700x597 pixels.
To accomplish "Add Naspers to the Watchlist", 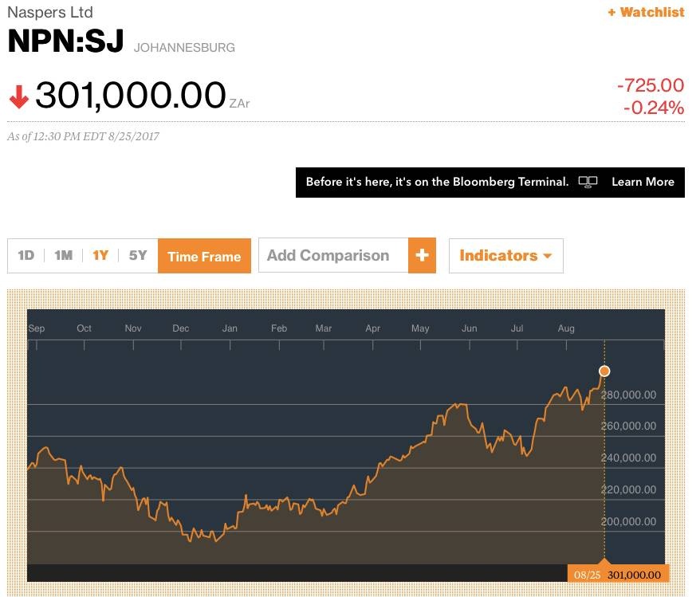I will pyautogui.click(x=646, y=12).
